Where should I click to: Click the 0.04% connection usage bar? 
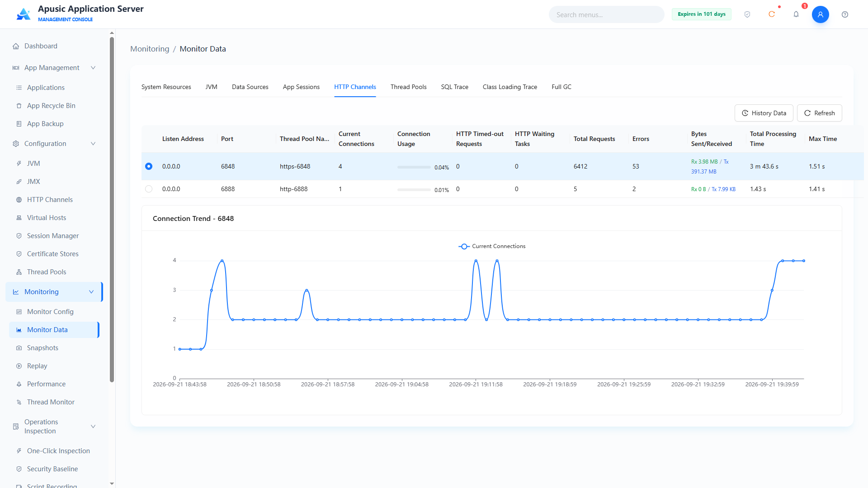(x=414, y=167)
